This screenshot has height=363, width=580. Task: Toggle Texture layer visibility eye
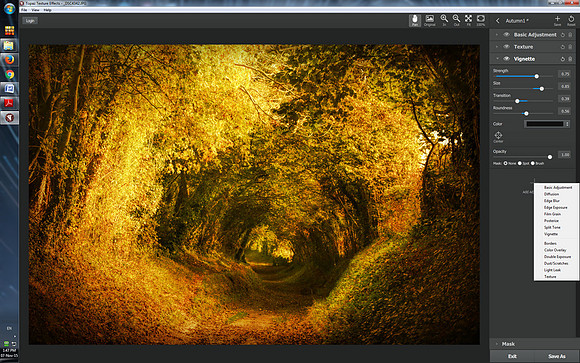[506, 47]
